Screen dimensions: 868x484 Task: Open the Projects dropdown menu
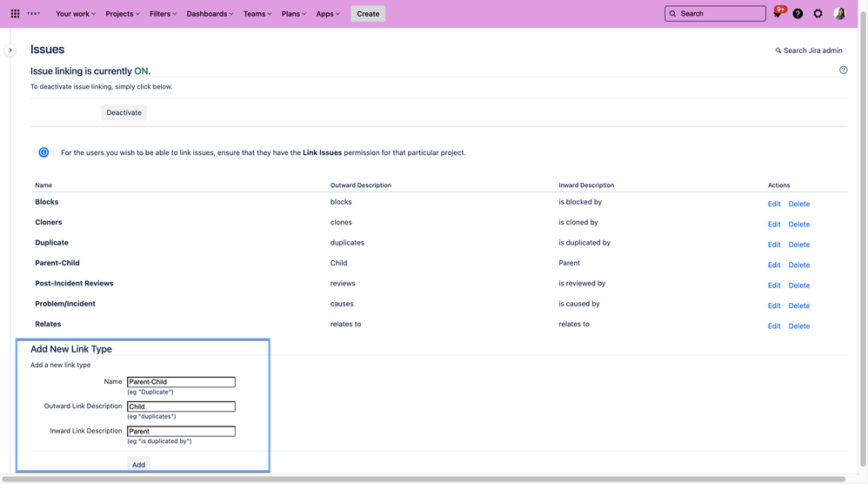(123, 14)
